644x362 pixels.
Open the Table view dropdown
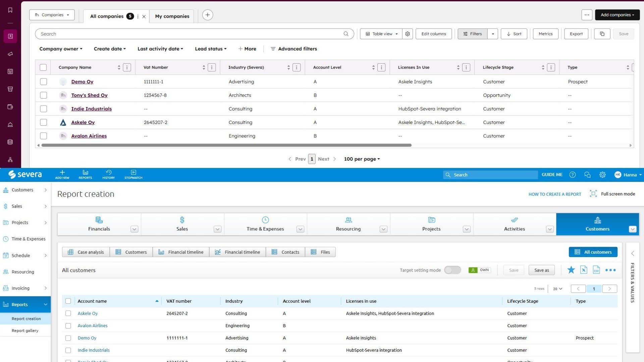(381, 34)
